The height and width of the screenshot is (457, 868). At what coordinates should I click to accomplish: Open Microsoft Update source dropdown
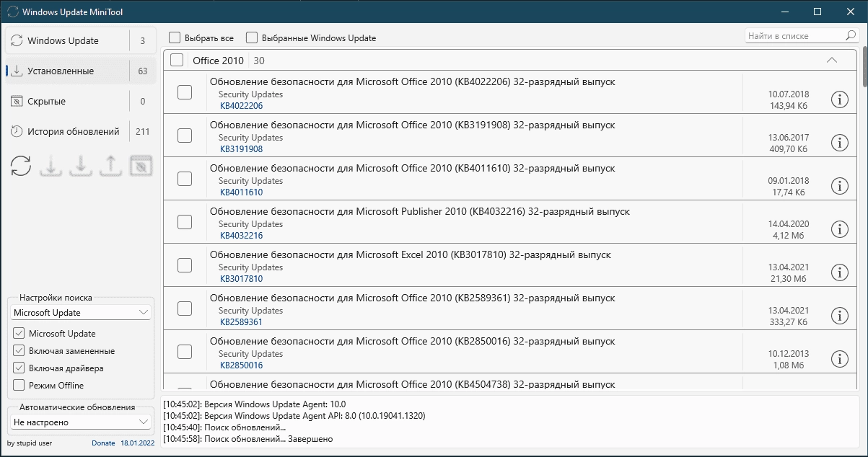tap(81, 313)
